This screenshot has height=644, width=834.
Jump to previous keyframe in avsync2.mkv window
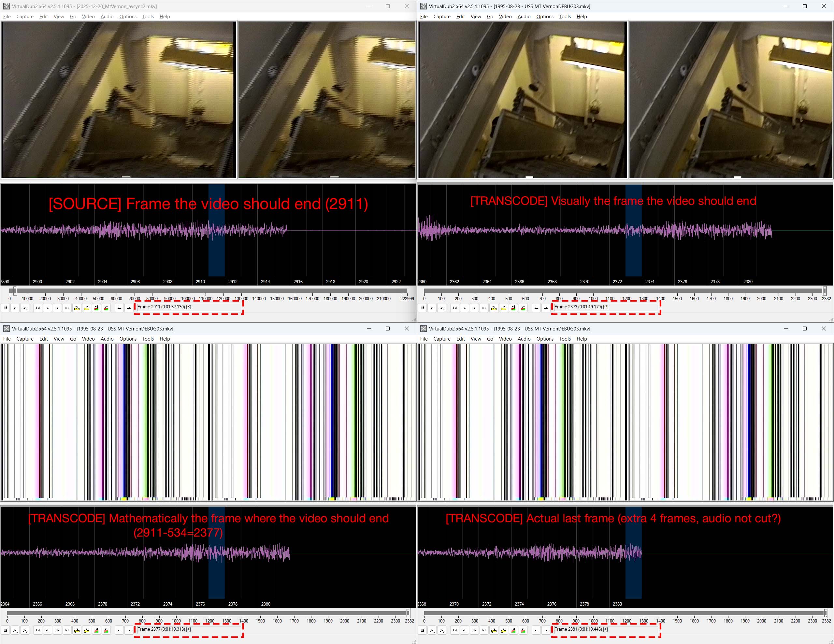pos(77,308)
